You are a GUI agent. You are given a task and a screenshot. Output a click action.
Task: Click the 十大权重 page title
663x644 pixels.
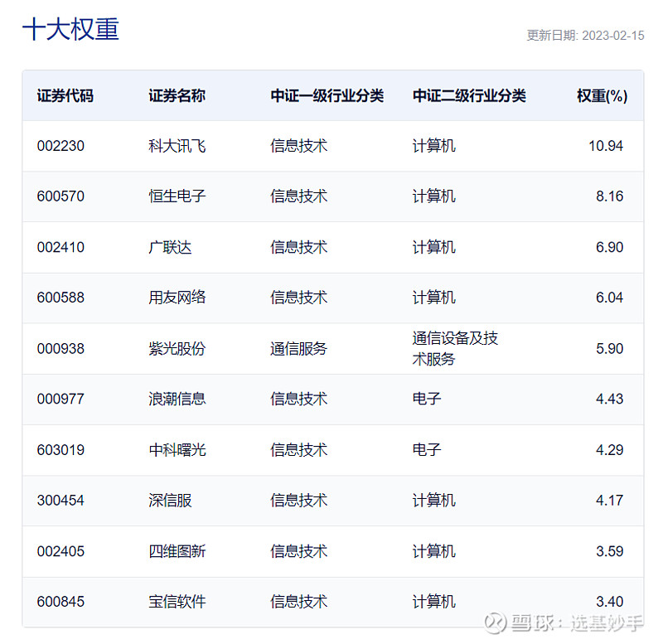(70, 29)
